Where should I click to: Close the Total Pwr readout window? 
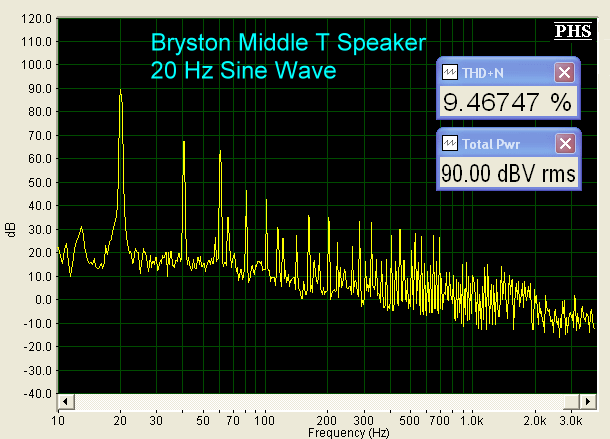564,144
